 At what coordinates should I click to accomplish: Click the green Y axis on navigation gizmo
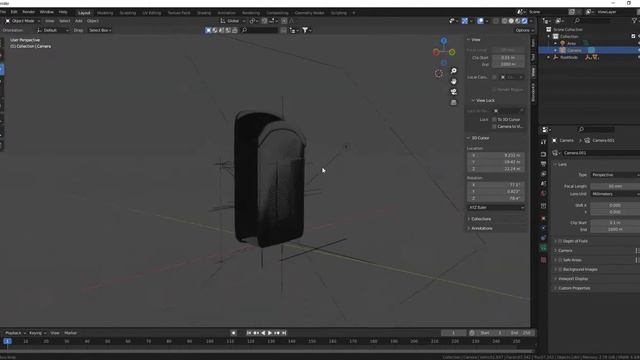pos(452,52)
